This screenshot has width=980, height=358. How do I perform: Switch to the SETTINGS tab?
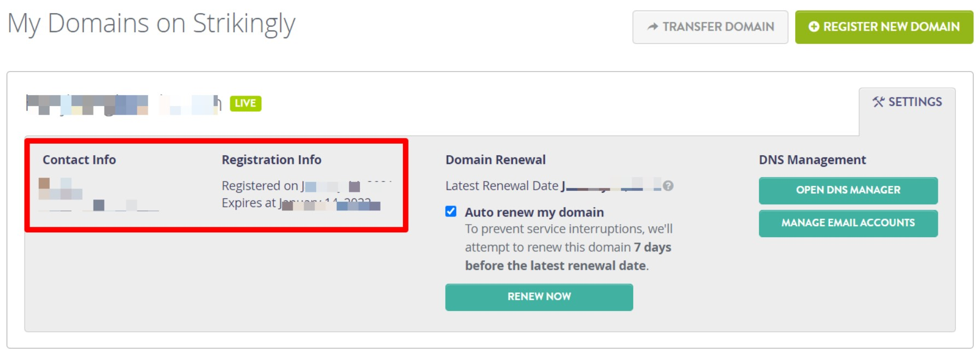tap(907, 102)
